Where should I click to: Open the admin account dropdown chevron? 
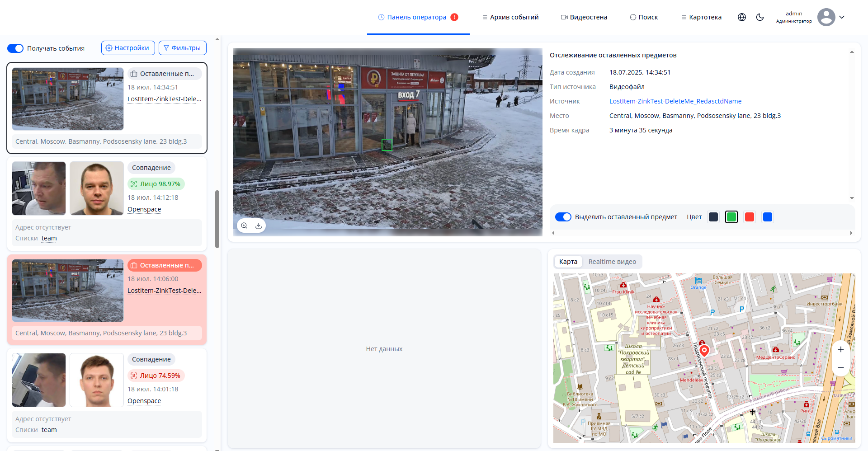(842, 17)
